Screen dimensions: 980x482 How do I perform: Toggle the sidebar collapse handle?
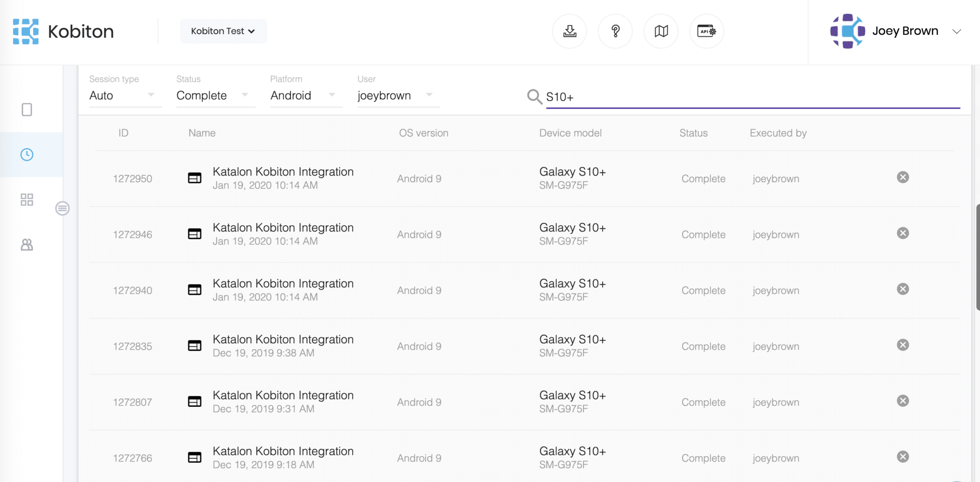pos(62,208)
